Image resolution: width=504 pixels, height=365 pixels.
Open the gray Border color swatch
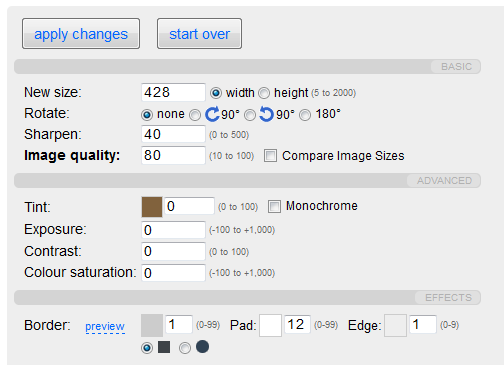click(x=152, y=325)
